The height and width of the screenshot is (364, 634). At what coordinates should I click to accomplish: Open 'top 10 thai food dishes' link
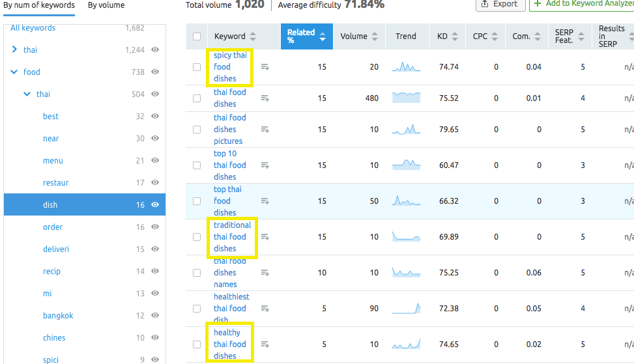point(229,165)
